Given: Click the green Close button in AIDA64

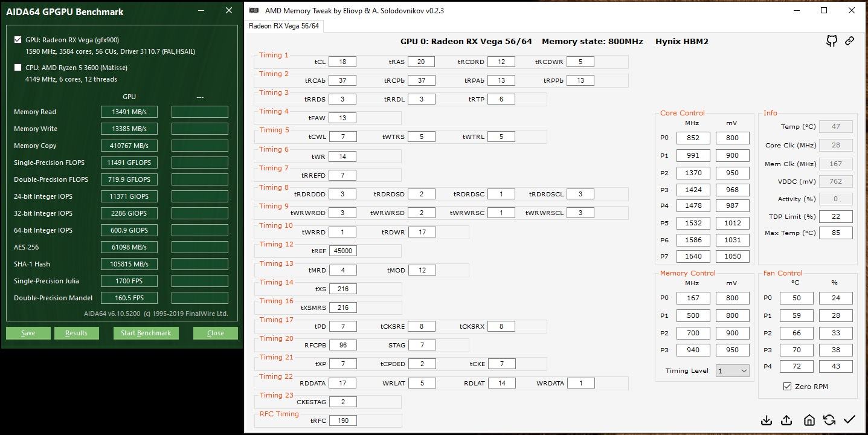Looking at the screenshot, I should click(215, 333).
